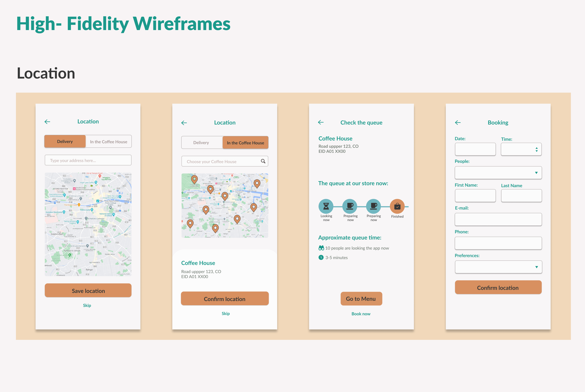This screenshot has width=585, height=392.
Task: Click the clock icon near queue time estimate
Action: pyautogui.click(x=321, y=257)
